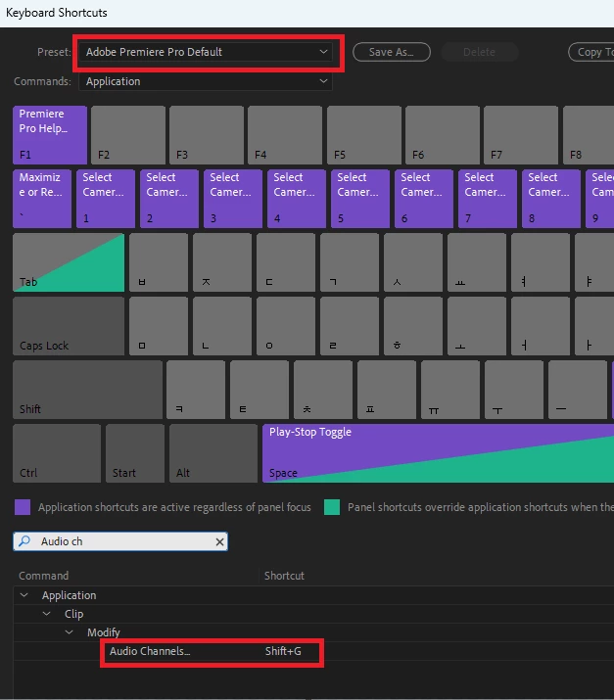The width and height of the screenshot is (614, 700).
Task: Click the ㅇ key on keyboard layout
Action: 286,326
